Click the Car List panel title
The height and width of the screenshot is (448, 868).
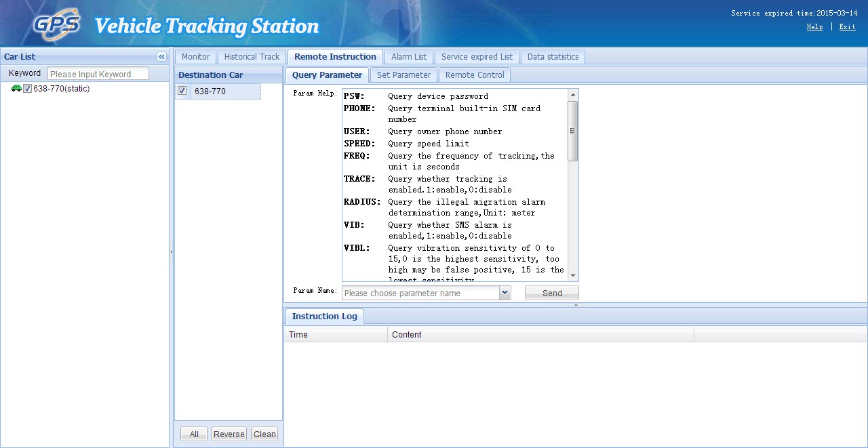click(20, 57)
